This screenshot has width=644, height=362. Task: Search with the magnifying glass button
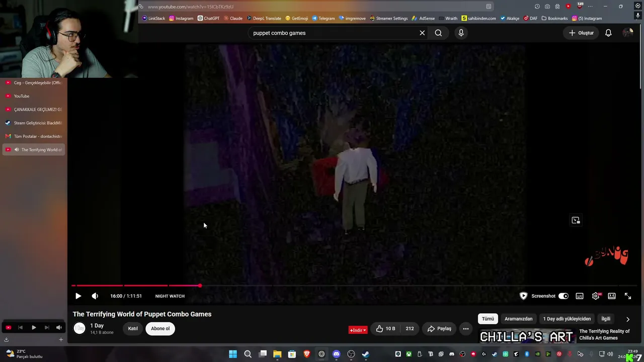point(438,33)
